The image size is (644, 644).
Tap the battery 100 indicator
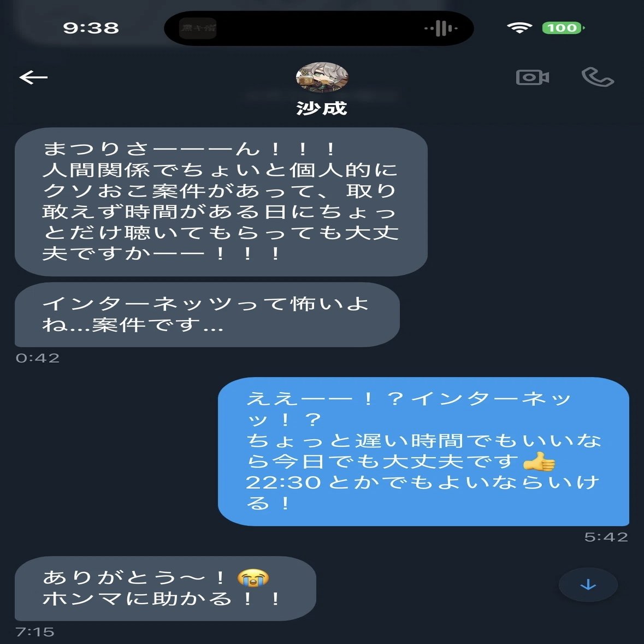(563, 28)
